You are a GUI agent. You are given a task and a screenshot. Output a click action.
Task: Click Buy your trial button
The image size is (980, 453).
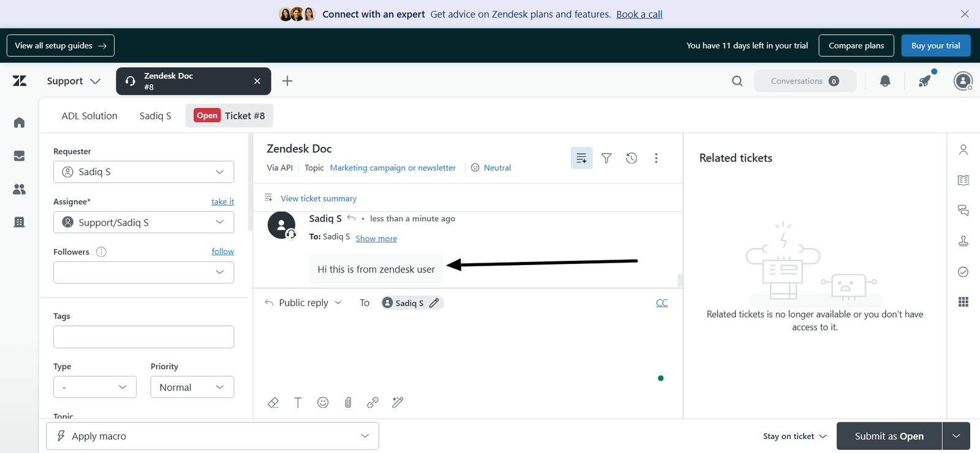(936, 45)
